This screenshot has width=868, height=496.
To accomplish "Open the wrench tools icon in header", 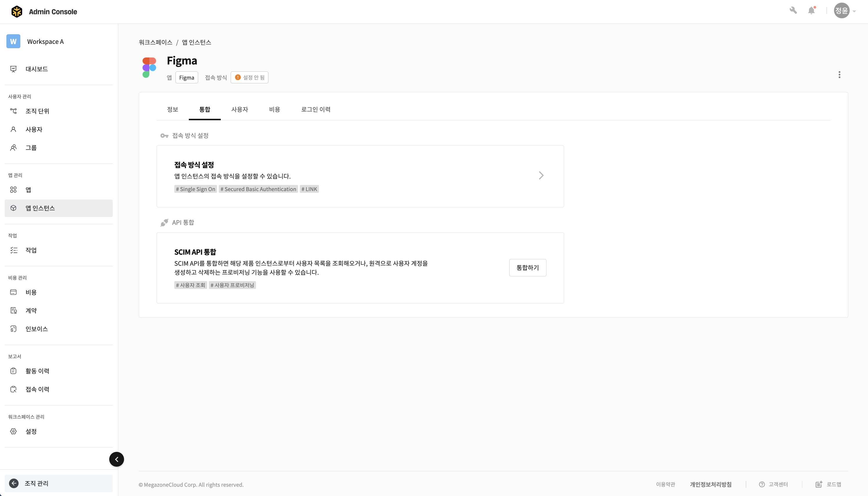I will tap(793, 10).
